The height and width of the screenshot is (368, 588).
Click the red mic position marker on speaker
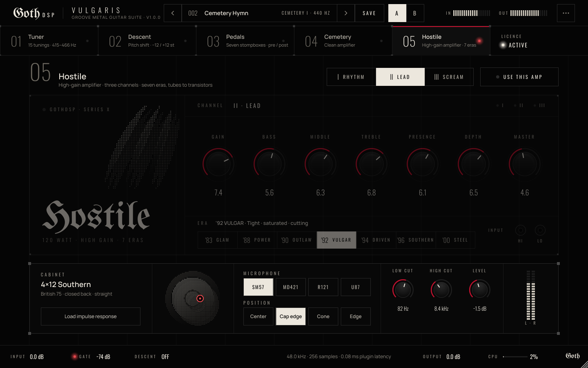[x=200, y=298]
